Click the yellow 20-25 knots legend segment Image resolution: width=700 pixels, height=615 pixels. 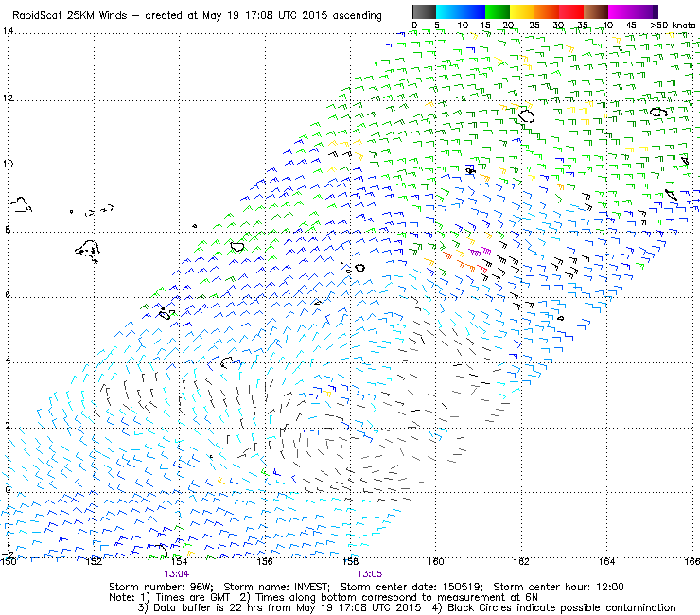[x=522, y=11]
